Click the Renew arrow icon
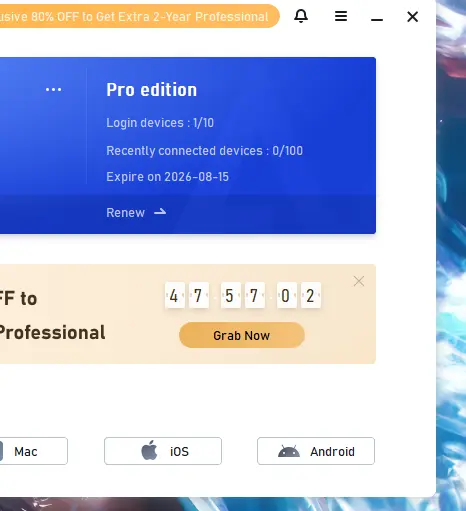 [160, 212]
